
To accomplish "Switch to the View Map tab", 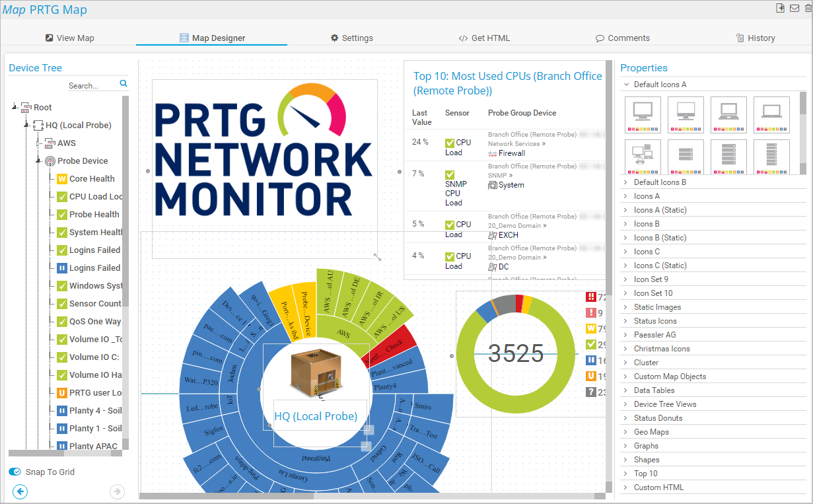I will pyautogui.click(x=69, y=38).
